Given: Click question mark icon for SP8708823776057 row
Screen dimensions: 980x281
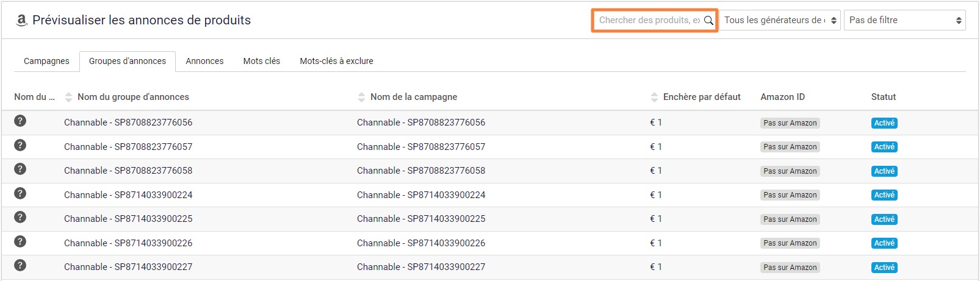Looking at the screenshot, I should tap(20, 145).
